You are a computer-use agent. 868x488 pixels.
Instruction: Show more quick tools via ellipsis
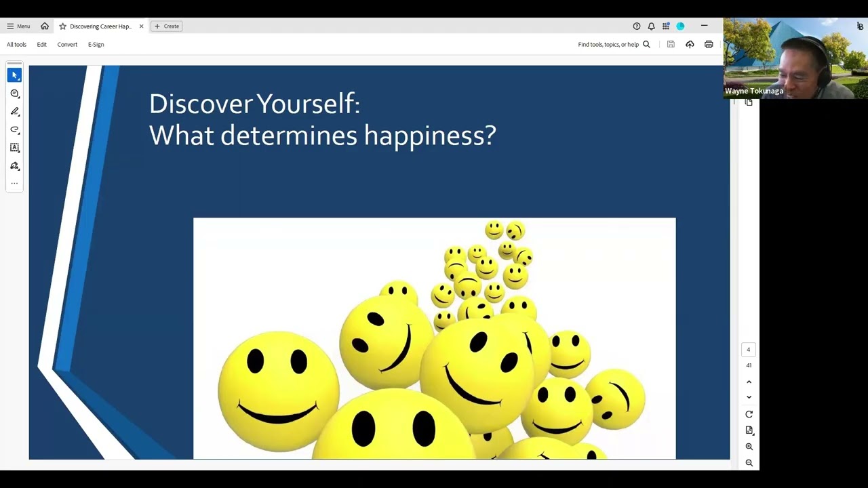pyautogui.click(x=14, y=183)
